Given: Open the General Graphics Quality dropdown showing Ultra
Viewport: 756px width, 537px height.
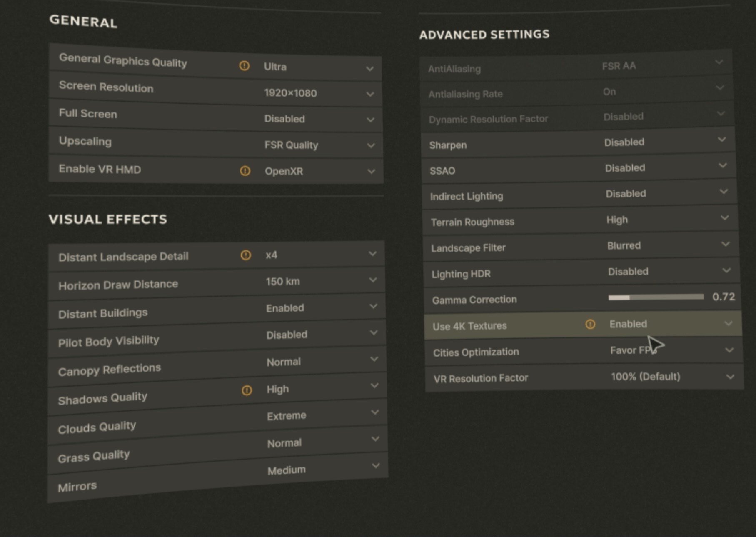Looking at the screenshot, I should pos(319,67).
